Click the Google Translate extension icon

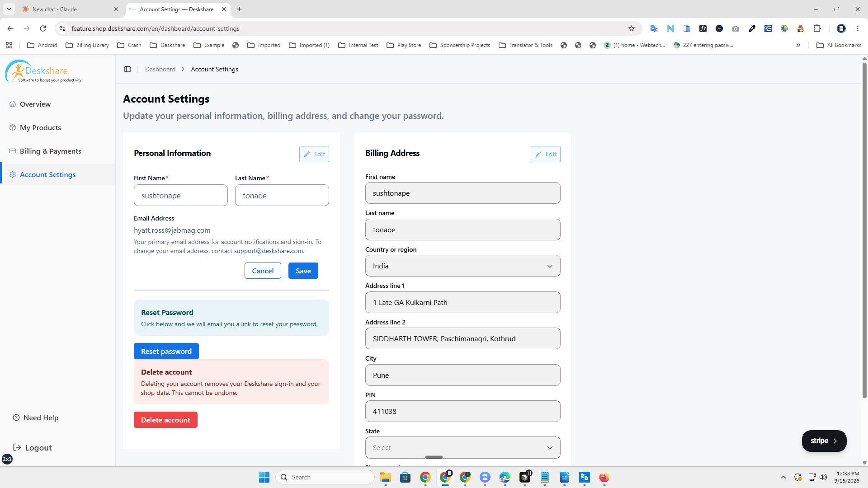coord(654,28)
